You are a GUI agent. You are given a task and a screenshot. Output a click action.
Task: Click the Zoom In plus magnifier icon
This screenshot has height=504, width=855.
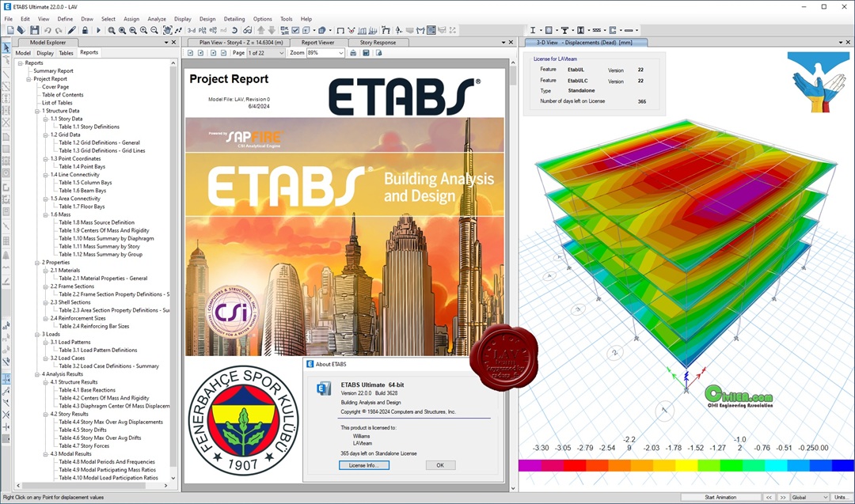[x=143, y=30]
